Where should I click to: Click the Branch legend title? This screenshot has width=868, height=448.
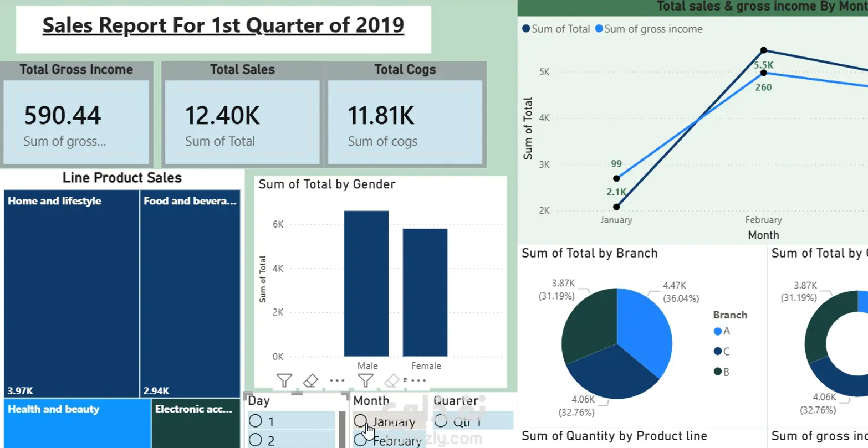pos(730,315)
